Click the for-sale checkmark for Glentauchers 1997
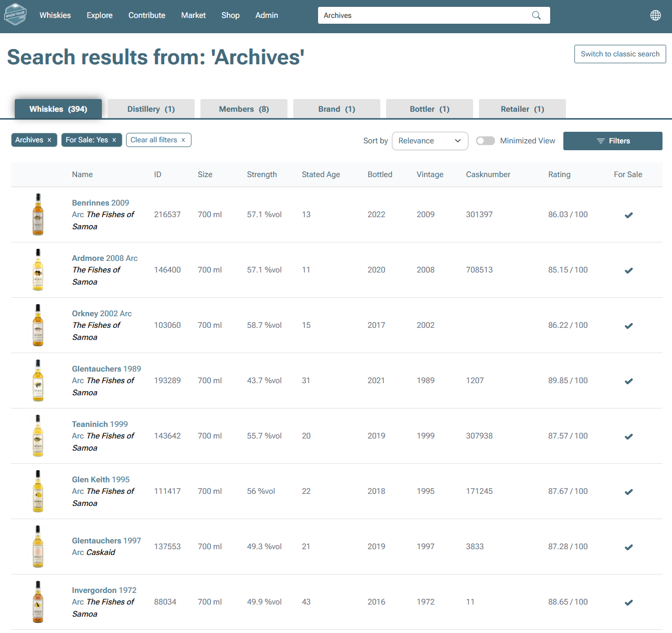 pos(629,547)
